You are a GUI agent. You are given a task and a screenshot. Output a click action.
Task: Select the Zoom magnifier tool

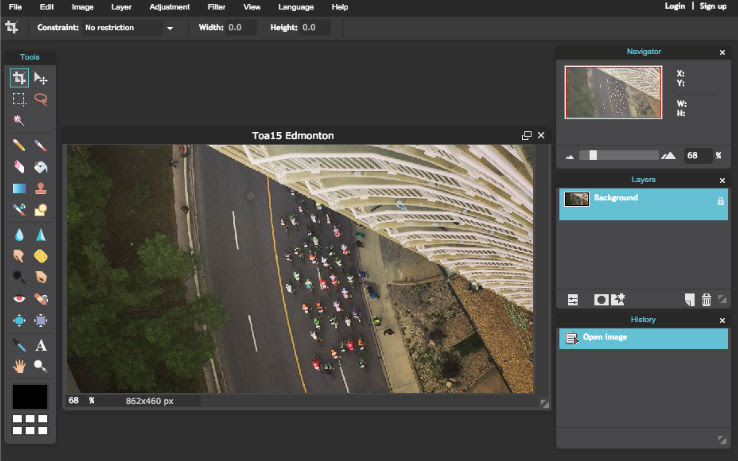(x=40, y=366)
